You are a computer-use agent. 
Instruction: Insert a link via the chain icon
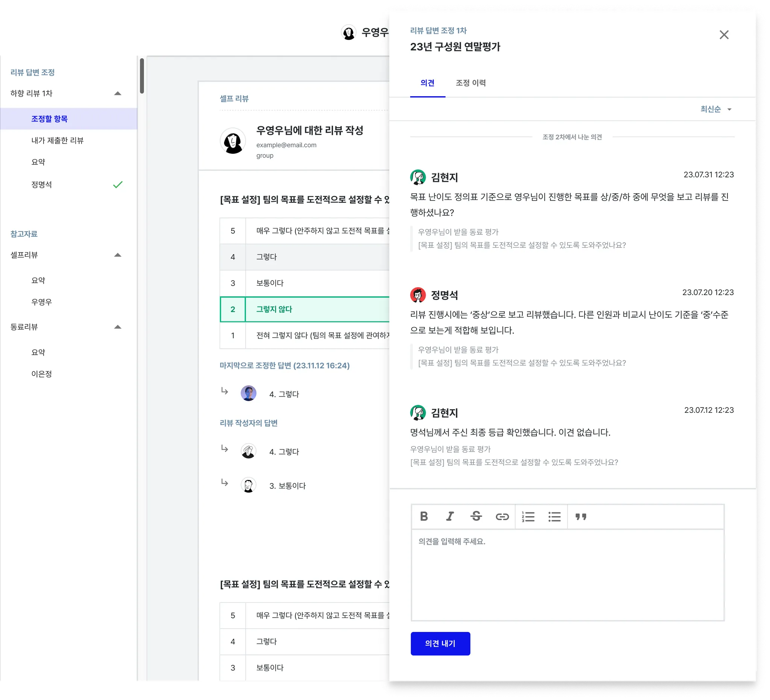tap(502, 517)
